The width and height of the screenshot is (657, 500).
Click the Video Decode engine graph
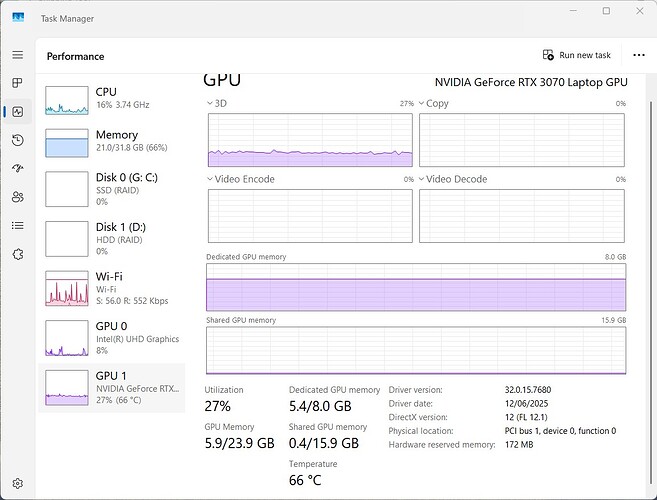tap(522, 216)
